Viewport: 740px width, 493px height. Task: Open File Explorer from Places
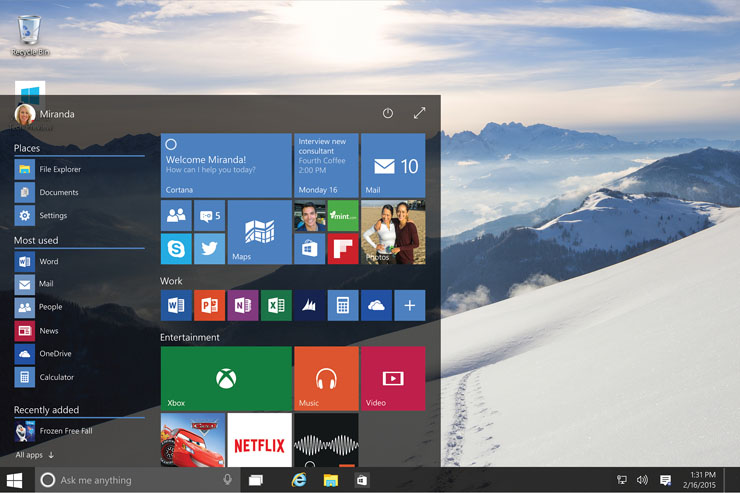[60, 169]
